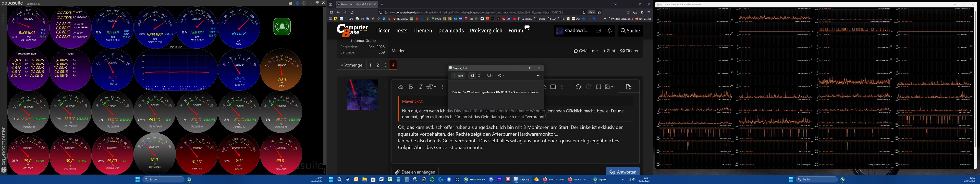Open the forum inbox envelope icon
This screenshot has width=980, height=184.
(x=598, y=30)
